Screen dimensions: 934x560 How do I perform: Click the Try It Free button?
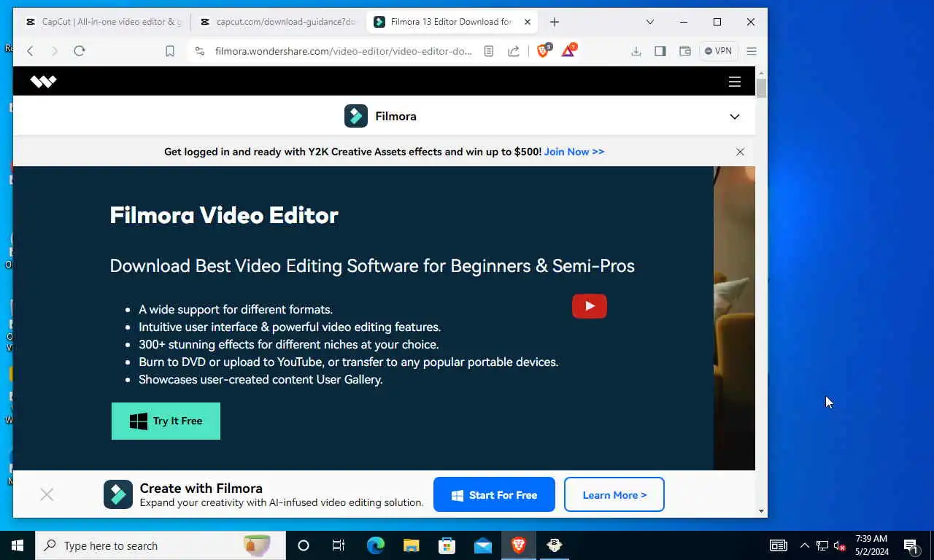coord(166,421)
